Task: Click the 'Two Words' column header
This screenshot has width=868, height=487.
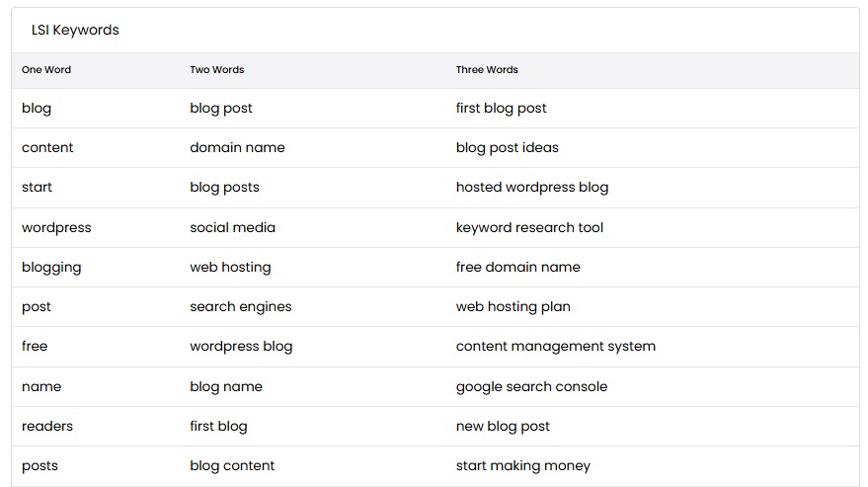Action: tap(217, 70)
